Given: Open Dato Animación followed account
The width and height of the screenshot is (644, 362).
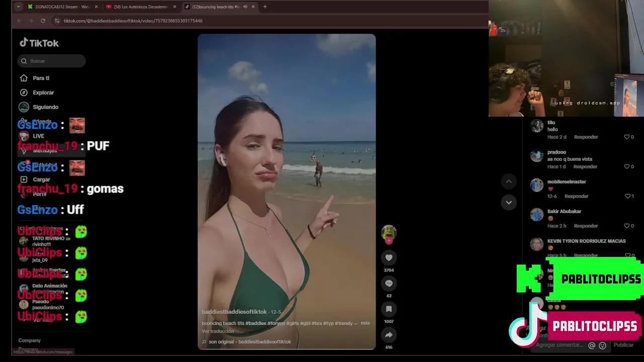Looking at the screenshot, I should click(43, 289).
